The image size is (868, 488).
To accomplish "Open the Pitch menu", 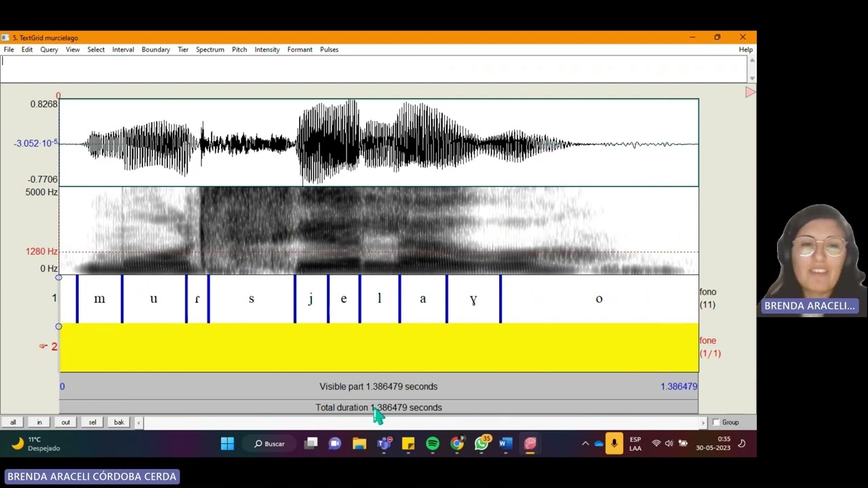I will 239,49.
